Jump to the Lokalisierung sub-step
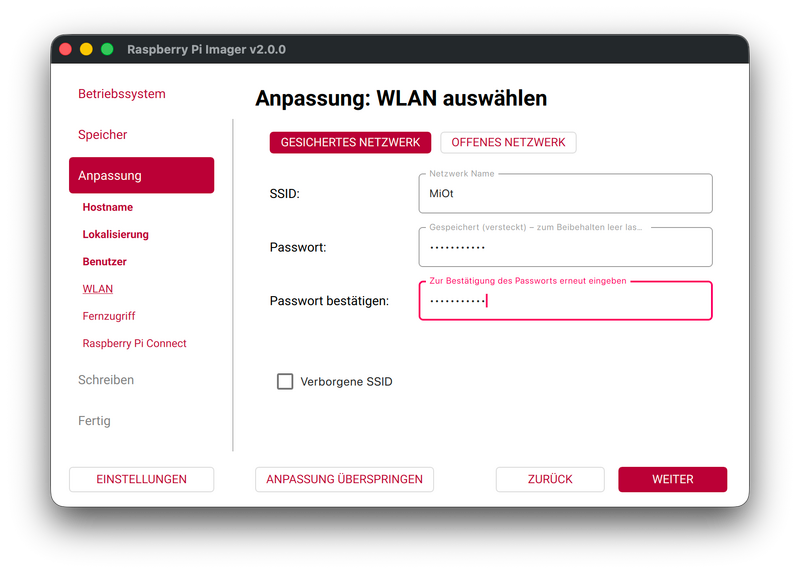Image resolution: width=800 pixels, height=574 pixels. click(x=116, y=234)
